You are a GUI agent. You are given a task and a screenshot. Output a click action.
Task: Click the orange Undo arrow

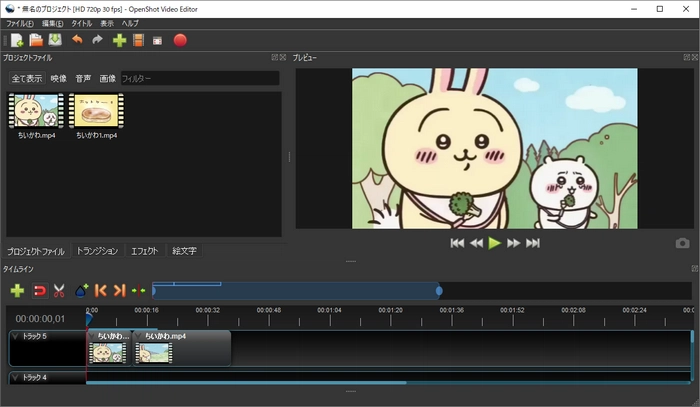(77, 41)
